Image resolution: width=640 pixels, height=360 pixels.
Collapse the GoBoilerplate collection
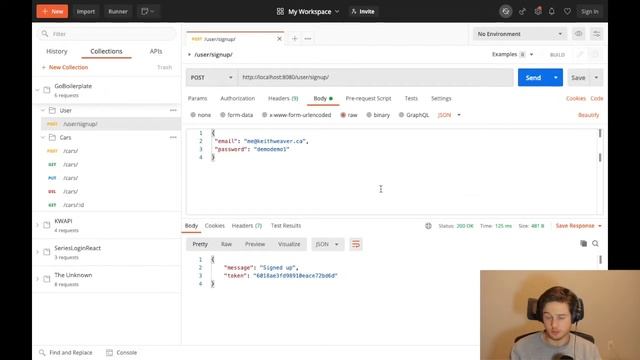coord(37,90)
